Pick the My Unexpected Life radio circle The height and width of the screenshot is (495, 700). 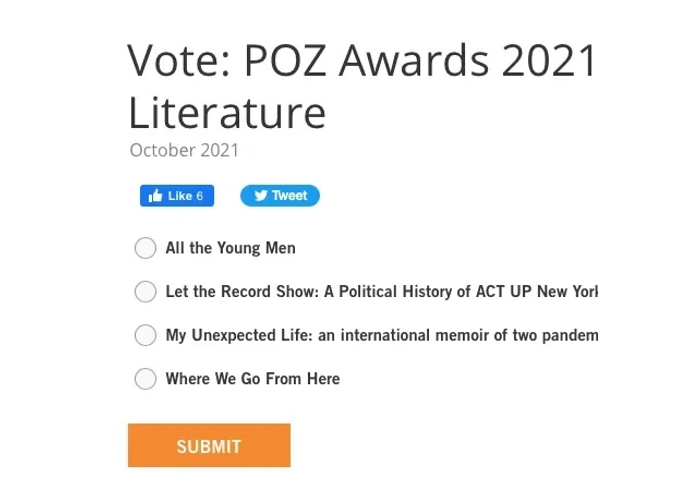point(146,335)
